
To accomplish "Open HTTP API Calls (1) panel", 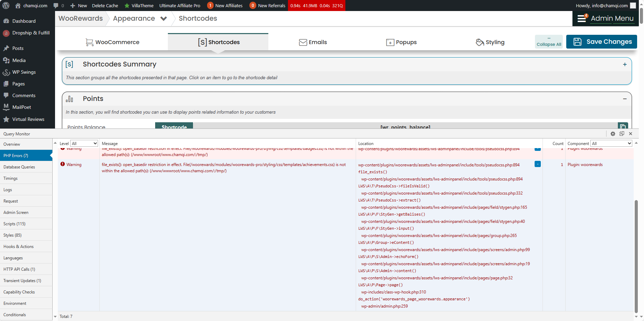I will click(x=26, y=269).
